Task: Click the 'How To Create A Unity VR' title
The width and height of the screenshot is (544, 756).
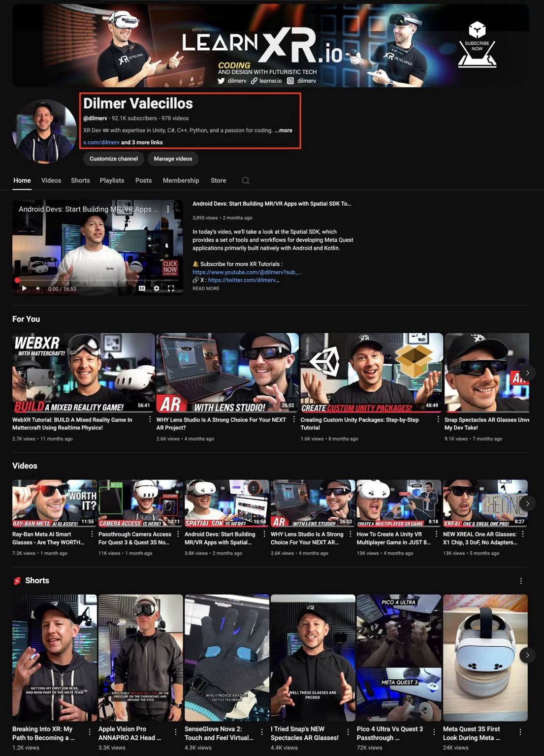Action: (x=394, y=538)
